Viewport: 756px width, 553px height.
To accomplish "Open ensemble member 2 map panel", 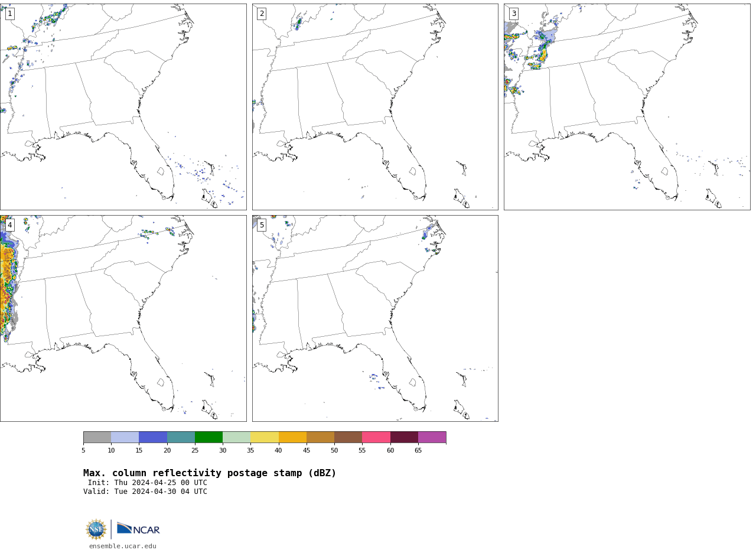I will (x=375, y=107).
